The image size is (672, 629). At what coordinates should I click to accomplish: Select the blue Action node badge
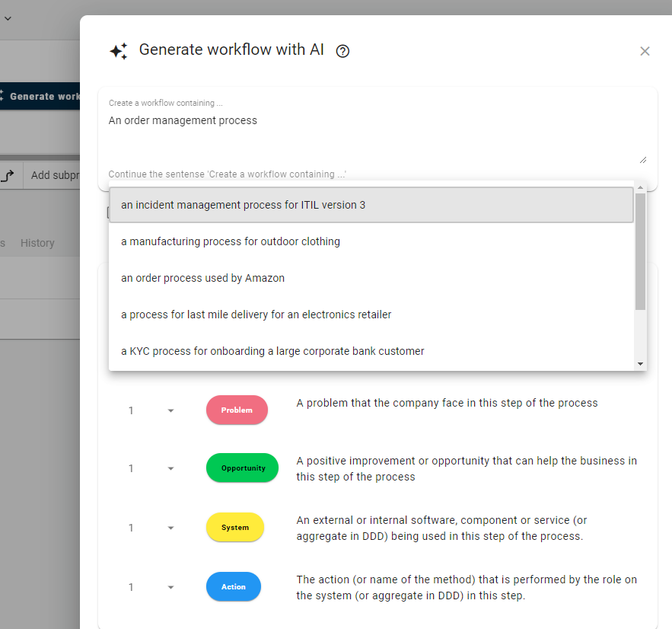click(234, 586)
